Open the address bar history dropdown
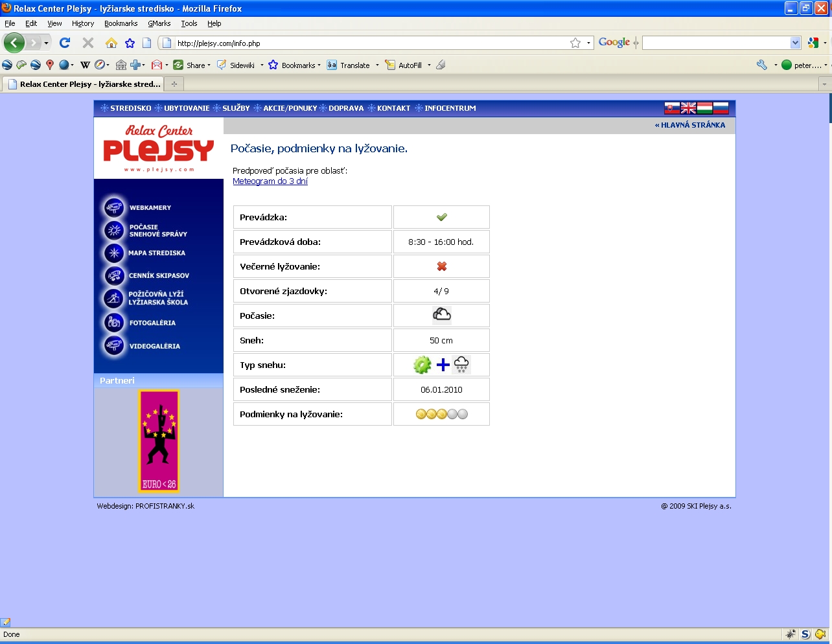Viewport: 832px width, 644px height. click(588, 43)
